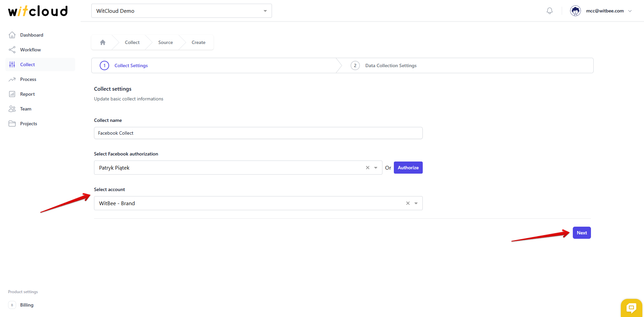Click the Product settings heading
644x317 pixels.
(23, 292)
